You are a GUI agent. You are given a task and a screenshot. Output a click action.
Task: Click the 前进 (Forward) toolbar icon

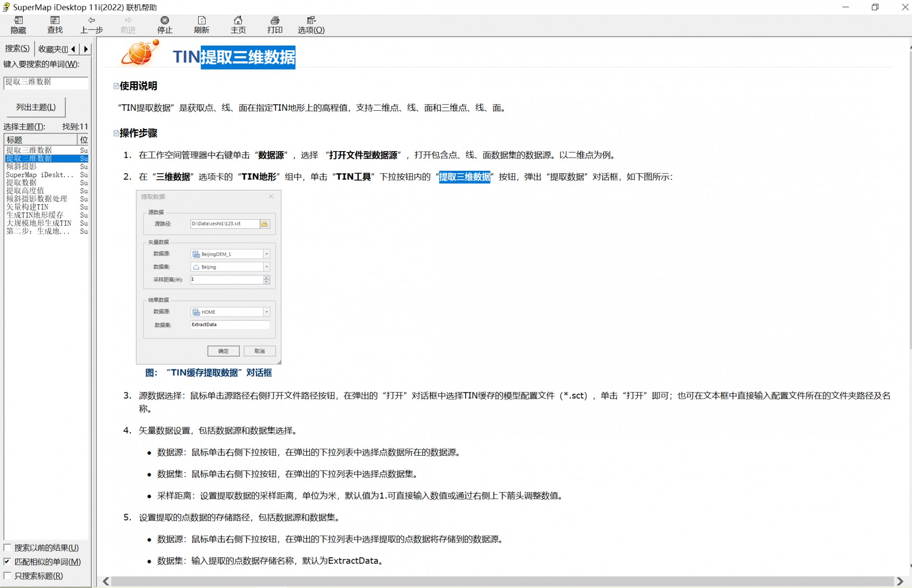128,24
